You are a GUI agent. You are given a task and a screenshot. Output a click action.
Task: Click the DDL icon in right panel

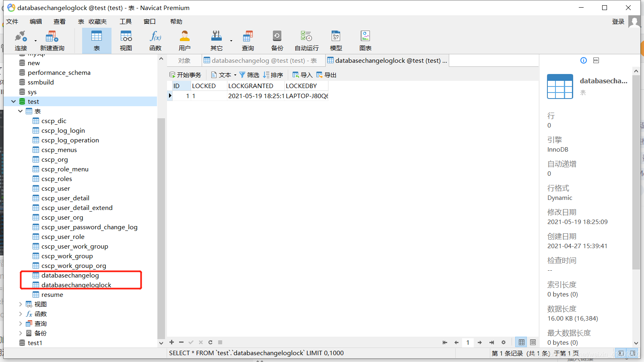tap(596, 60)
